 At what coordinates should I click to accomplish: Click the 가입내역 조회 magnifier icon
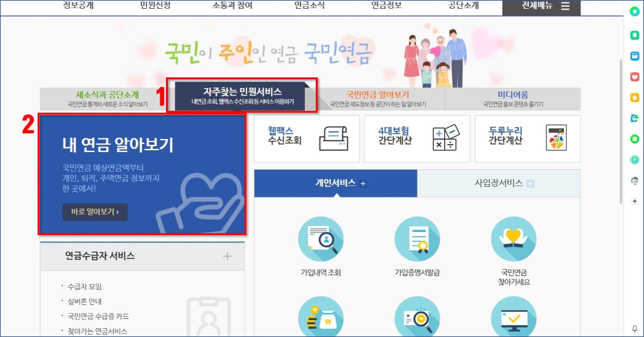pyautogui.click(x=321, y=240)
